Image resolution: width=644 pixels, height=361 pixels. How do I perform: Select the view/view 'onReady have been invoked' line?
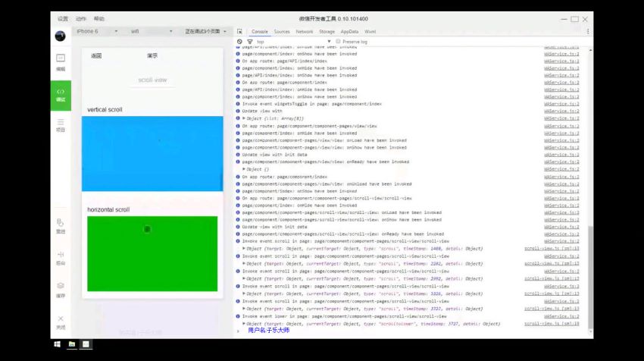(326, 162)
